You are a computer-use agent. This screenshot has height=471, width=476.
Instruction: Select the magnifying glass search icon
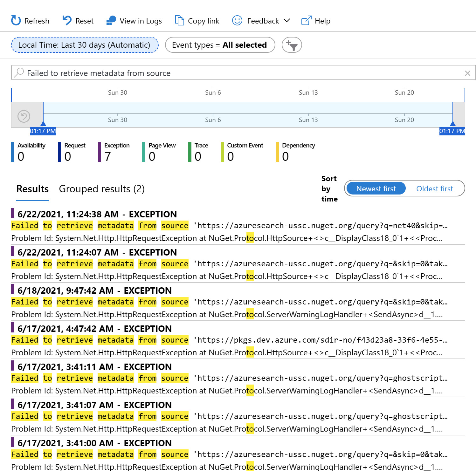click(19, 73)
